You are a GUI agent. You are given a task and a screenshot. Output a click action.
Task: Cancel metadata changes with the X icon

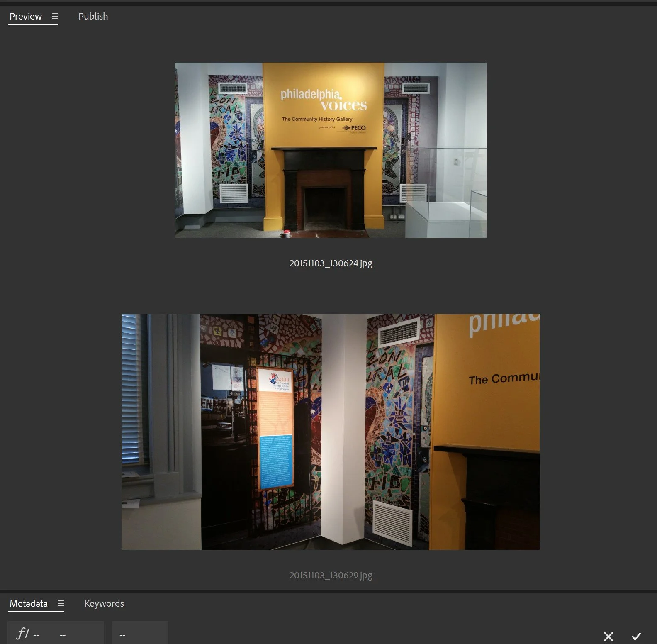(x=608, y=636)
